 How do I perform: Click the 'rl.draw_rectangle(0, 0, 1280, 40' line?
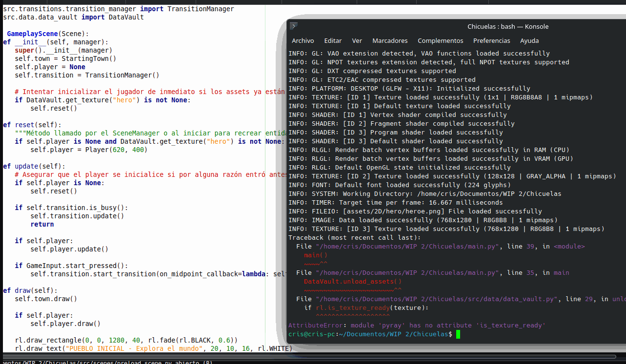point(126,340)
